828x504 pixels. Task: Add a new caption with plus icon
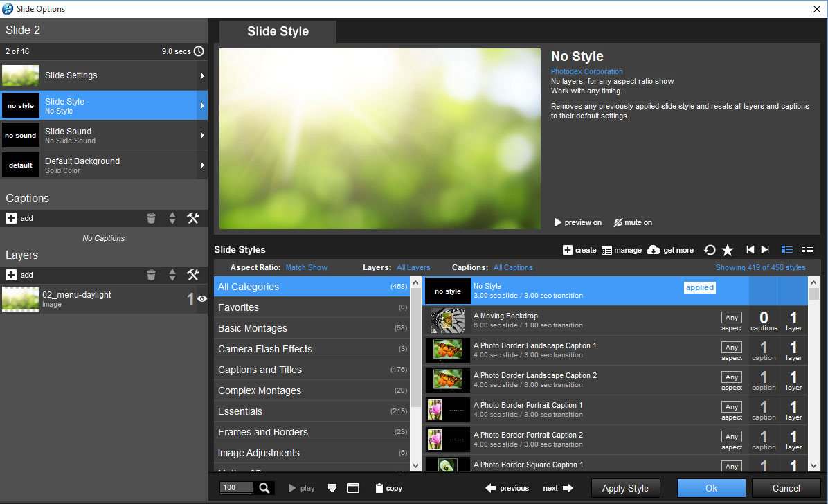11,218
